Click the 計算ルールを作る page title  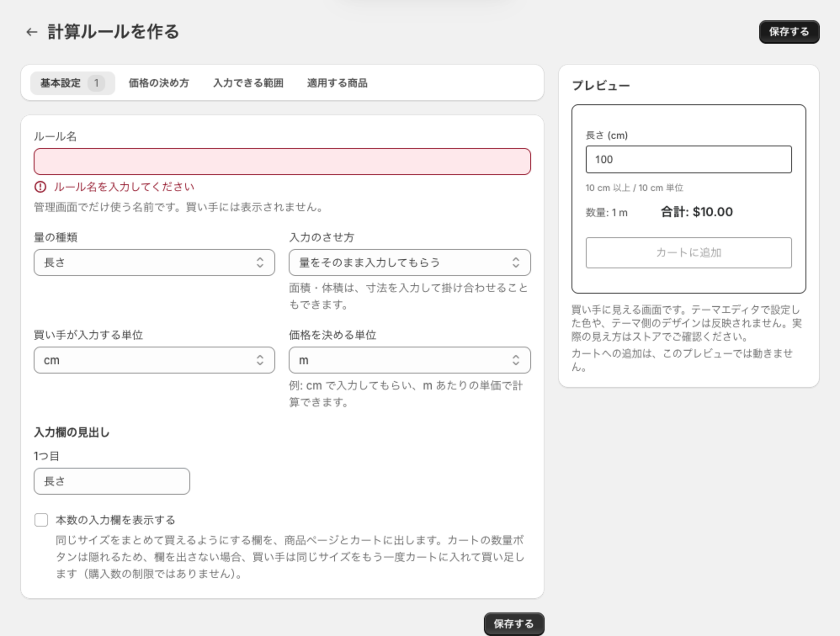point(114,32)
